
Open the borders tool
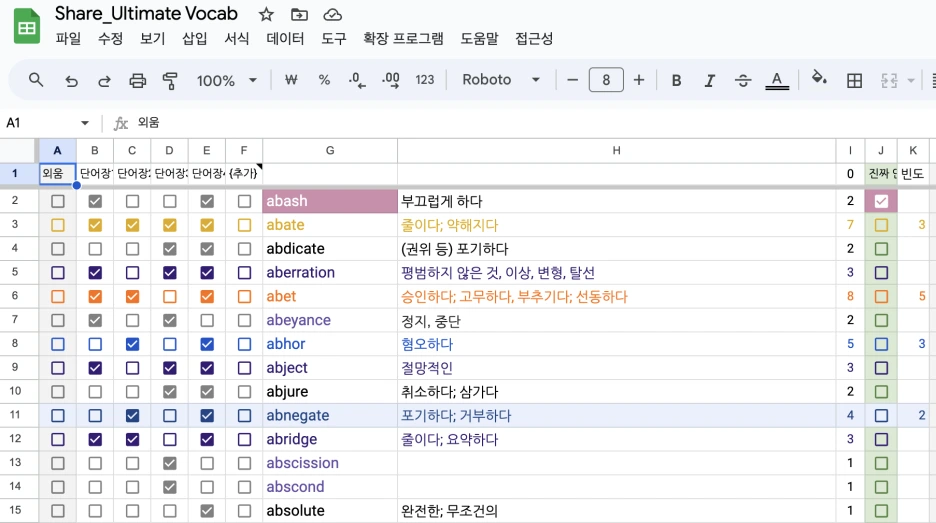[x=854, y=80]
